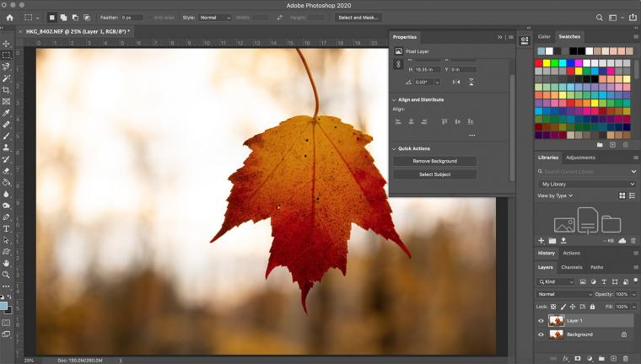Toggle visibility of Background layer
641x364 pixels.
pos(541,335)
